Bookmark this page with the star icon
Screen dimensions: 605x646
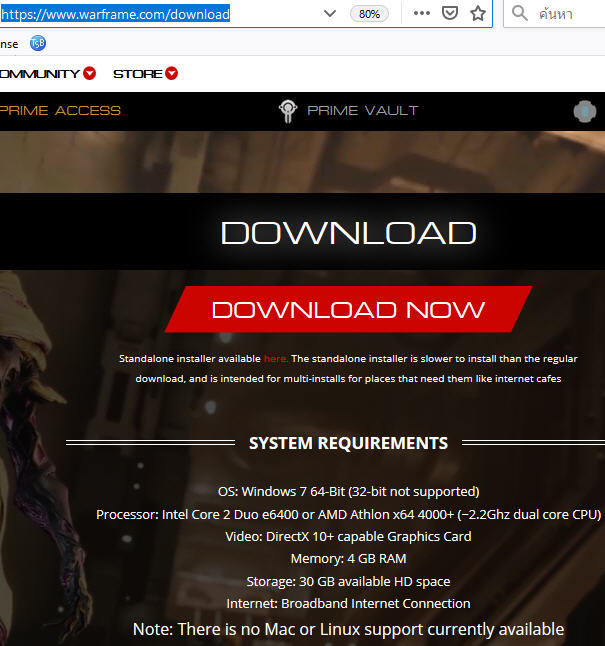[x=478, y=14]
